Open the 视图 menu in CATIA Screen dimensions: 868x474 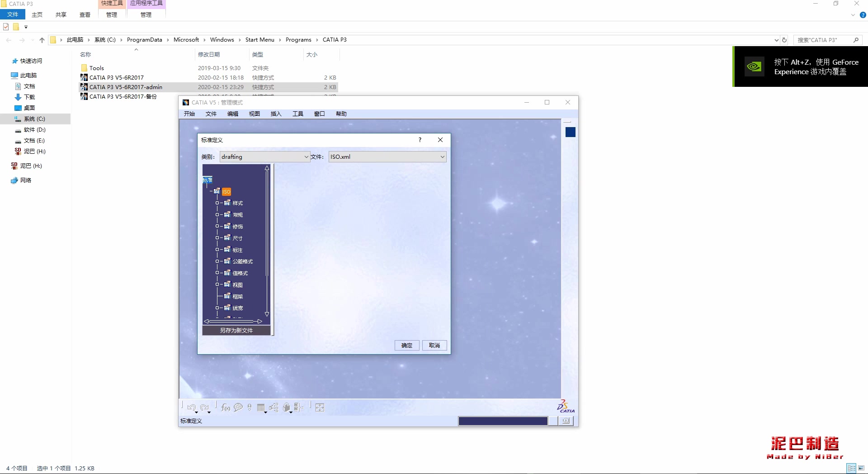(x=255, y=114)
